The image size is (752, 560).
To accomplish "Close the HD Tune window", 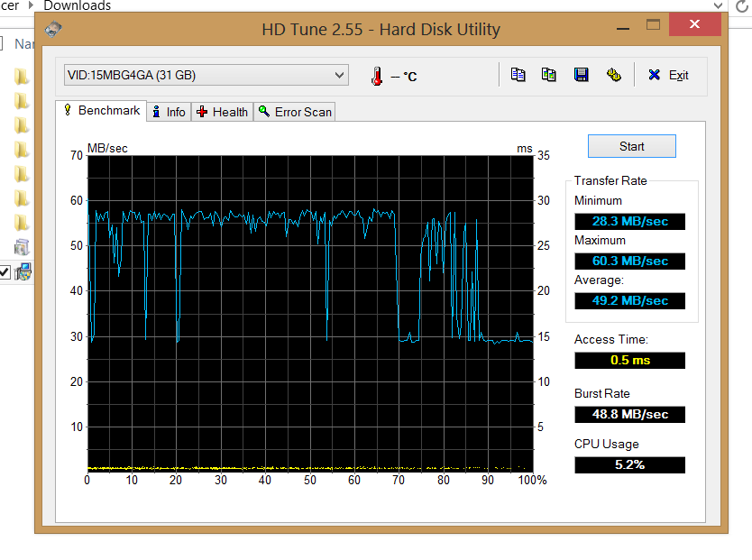I will 695,24.
